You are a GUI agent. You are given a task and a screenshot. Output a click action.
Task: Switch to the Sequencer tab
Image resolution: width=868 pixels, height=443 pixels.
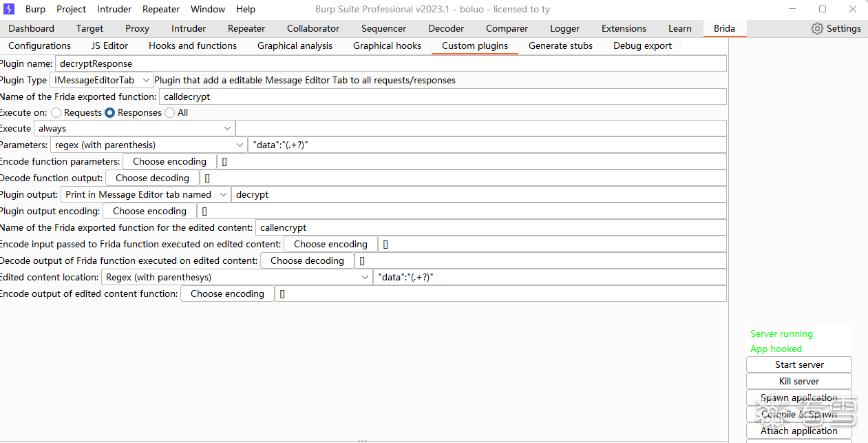coord(384,28)
